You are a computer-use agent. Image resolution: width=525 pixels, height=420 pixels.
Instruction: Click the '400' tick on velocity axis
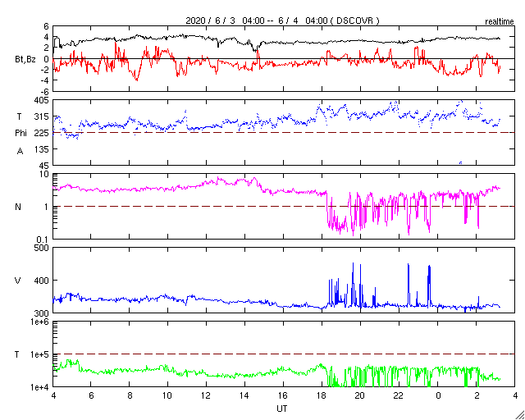point(42,281)
